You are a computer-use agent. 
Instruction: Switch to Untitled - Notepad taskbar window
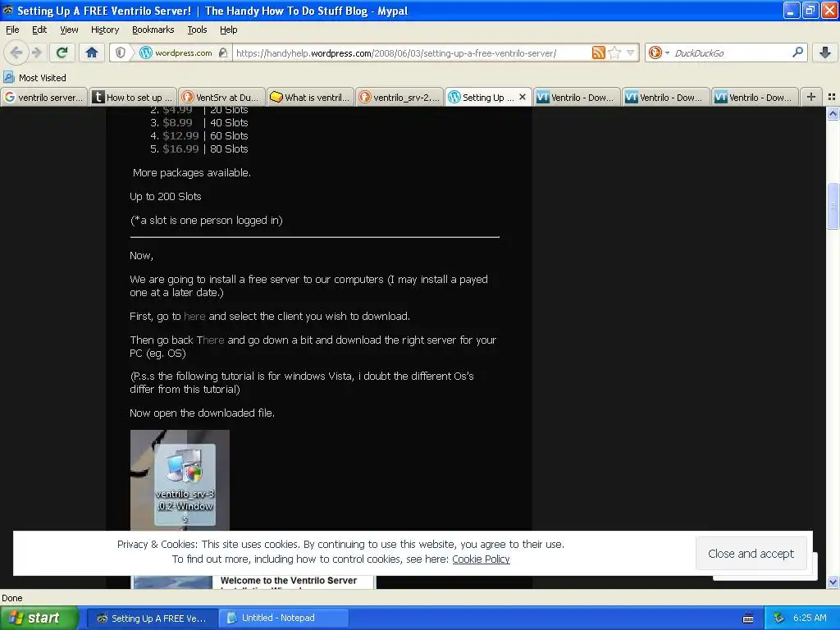[284, 619]
